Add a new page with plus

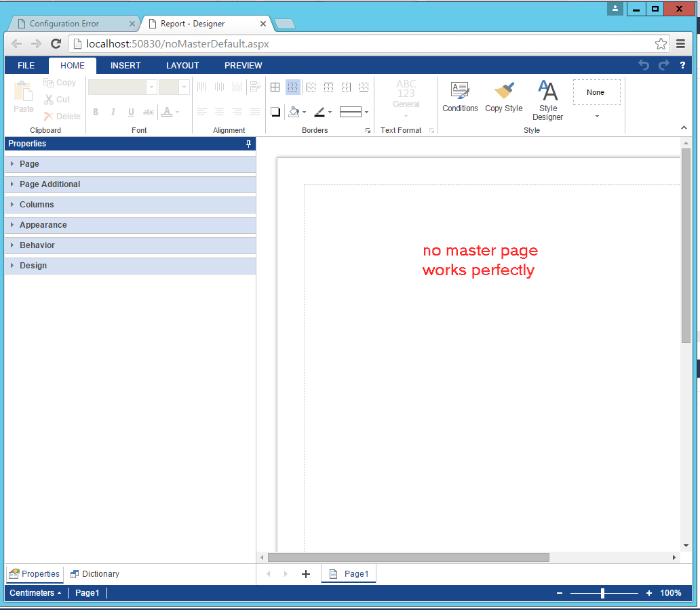pyautogui.click(x=306, y=574)
